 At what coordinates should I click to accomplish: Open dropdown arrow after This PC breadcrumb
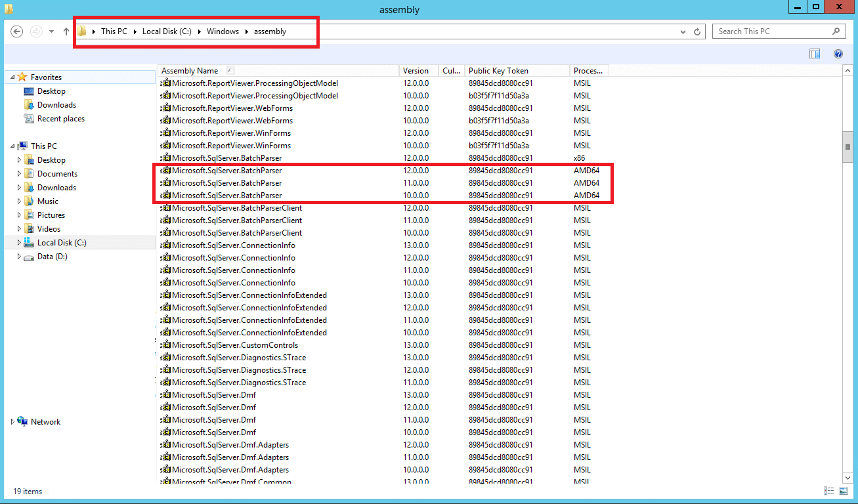(x=135, y=31)
